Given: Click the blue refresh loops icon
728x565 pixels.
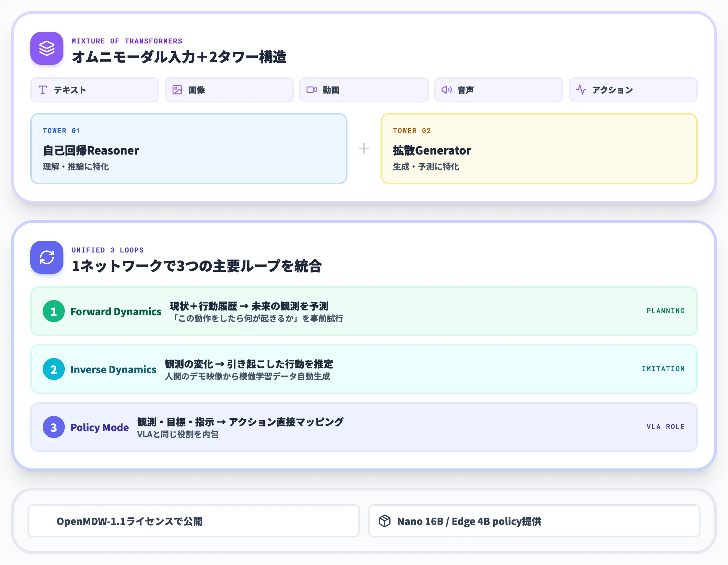Looking at the screenshot, I should point(47,257).
